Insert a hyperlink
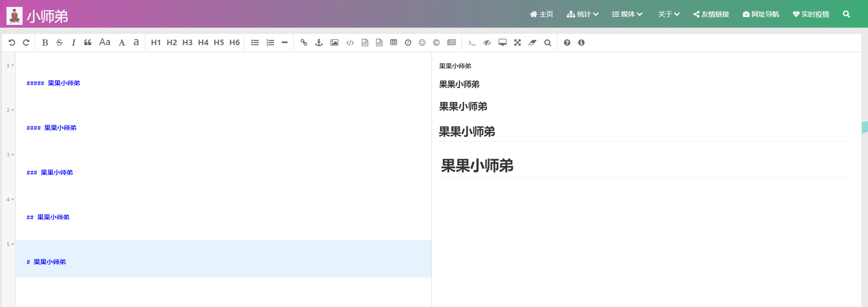This screenshot has width=868, height=307. pos(304,42)
